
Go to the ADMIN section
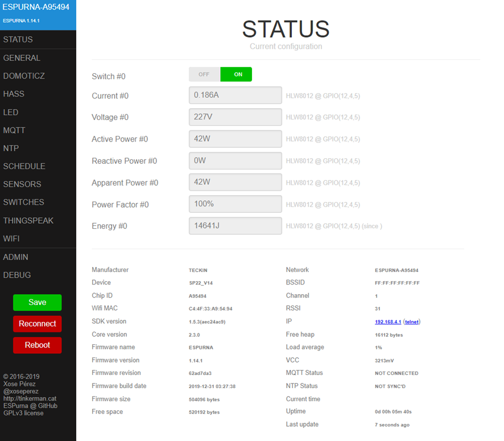click(15, 257)
